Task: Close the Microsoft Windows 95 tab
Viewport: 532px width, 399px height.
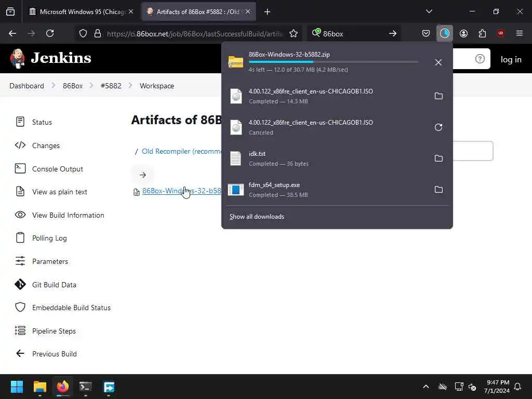Action: (x=131, y=12)
